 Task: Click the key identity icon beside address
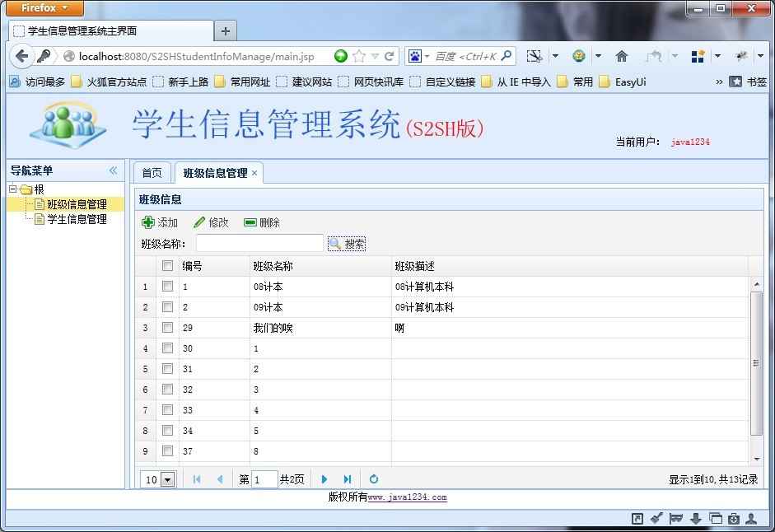click(x=44, y=56)
